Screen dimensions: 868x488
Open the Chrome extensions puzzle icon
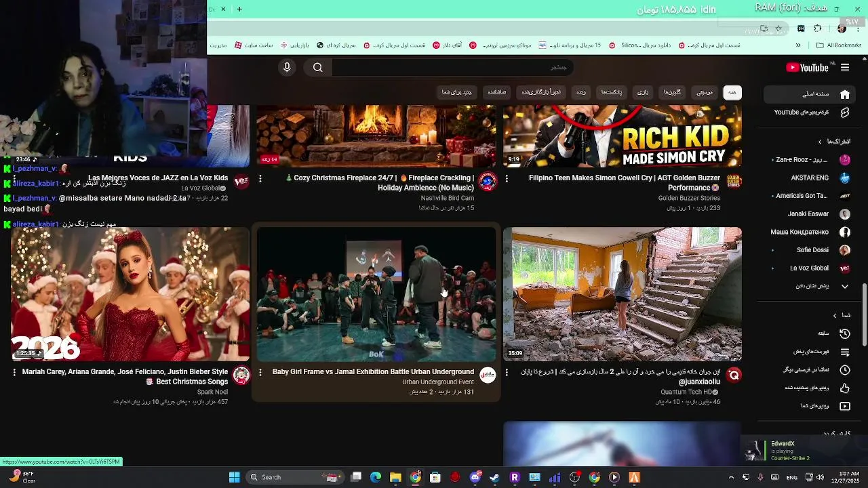pos(817,28)
